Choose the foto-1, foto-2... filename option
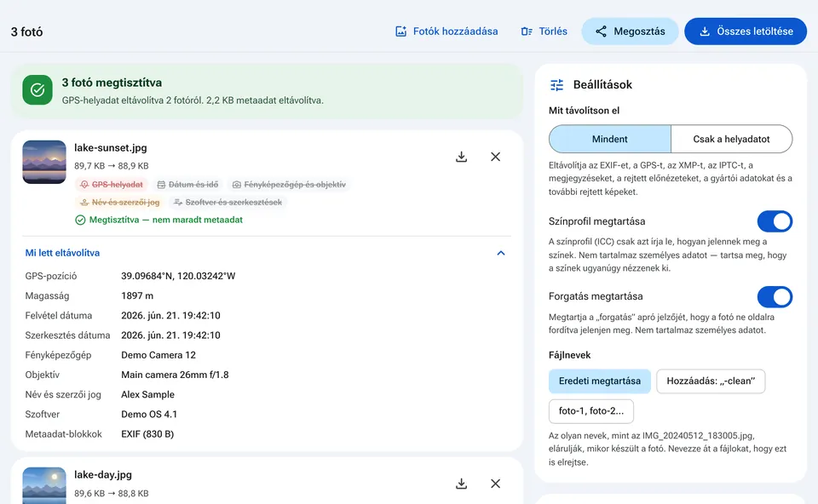This screenshot has width=818, height=504. [591, 411]
